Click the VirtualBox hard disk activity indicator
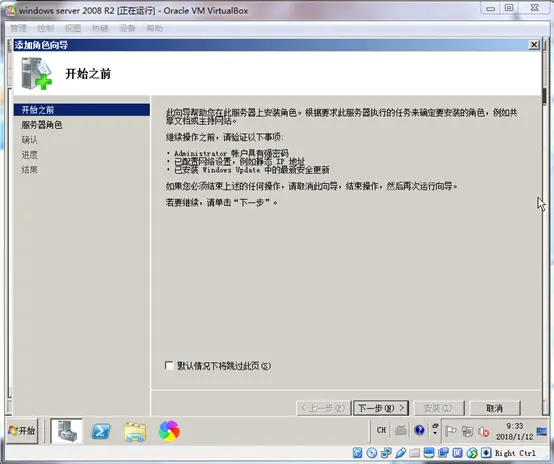554x464 pixels. pyautogui.click(x=357, y=453)
